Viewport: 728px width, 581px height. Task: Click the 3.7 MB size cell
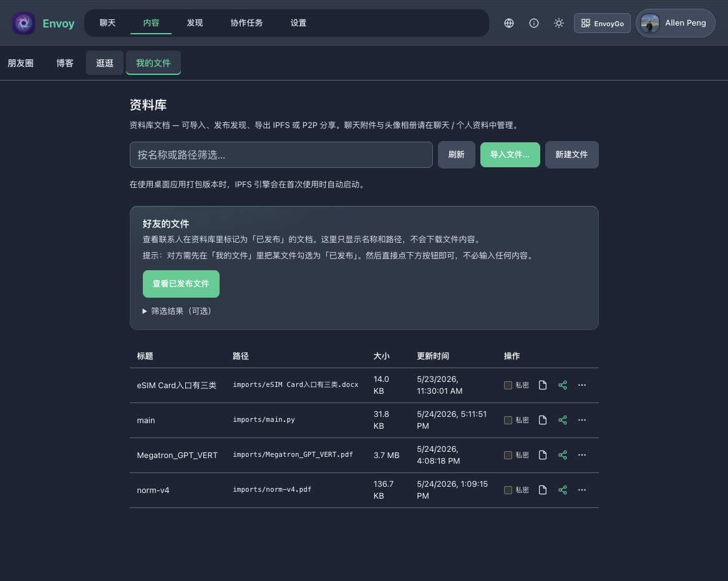coord(386,455)
